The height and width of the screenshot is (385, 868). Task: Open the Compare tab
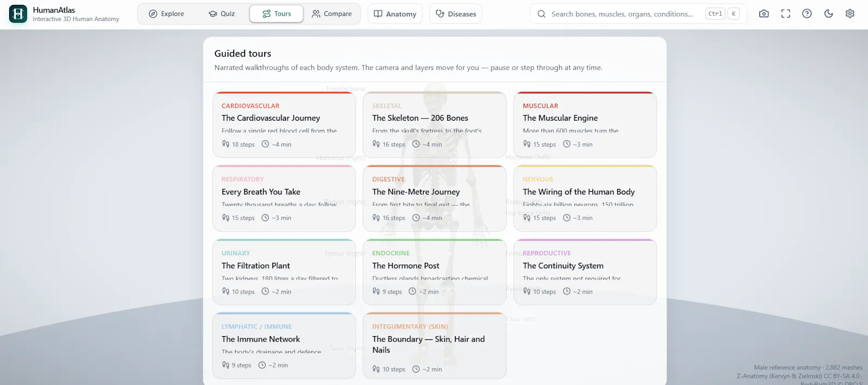tap(331, 14)
